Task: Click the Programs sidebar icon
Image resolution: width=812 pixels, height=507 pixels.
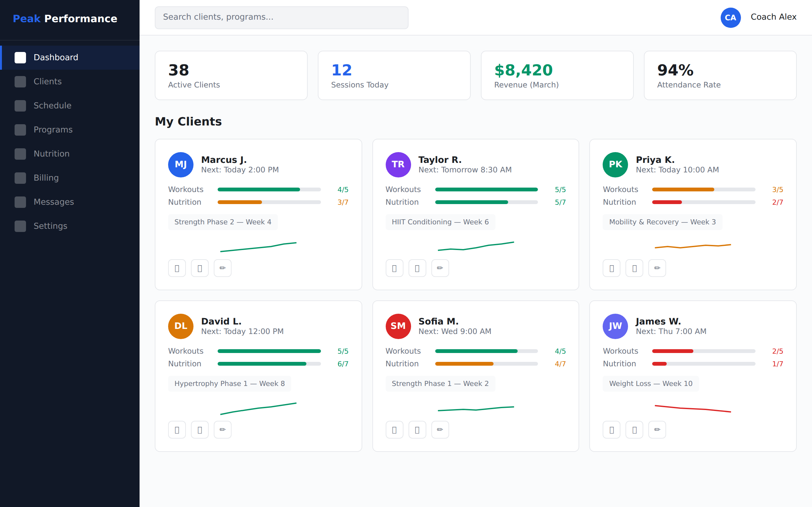Action: tap(20, 130)
